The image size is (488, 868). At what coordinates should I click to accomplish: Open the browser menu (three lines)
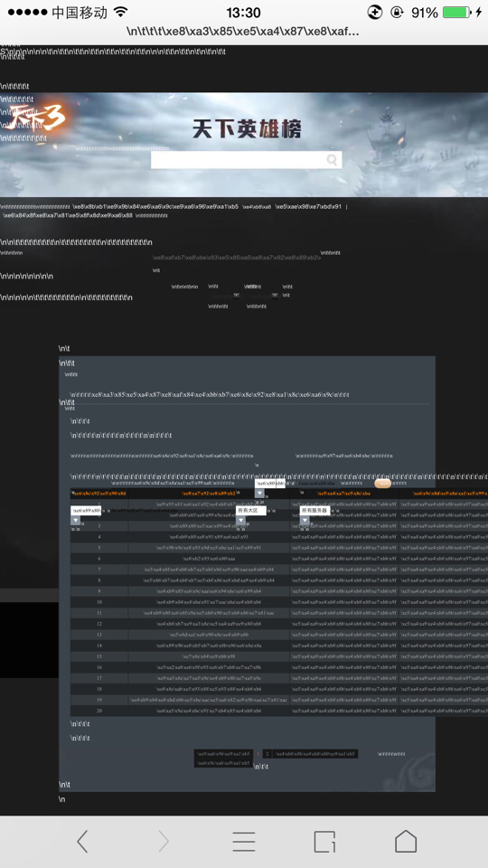point(243,842)
